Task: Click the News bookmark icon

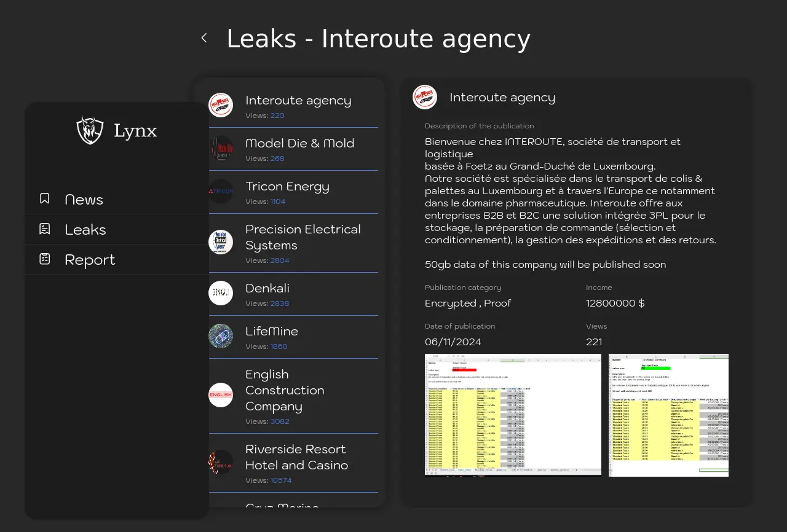Action: [x=45, y=198]
